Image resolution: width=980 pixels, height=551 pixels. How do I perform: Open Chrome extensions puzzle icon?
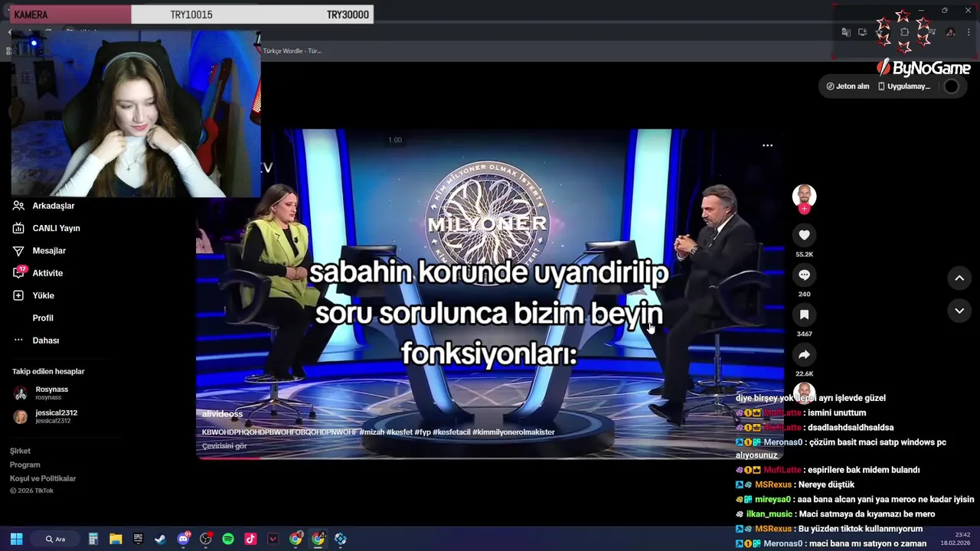click(x=904, y=32)
